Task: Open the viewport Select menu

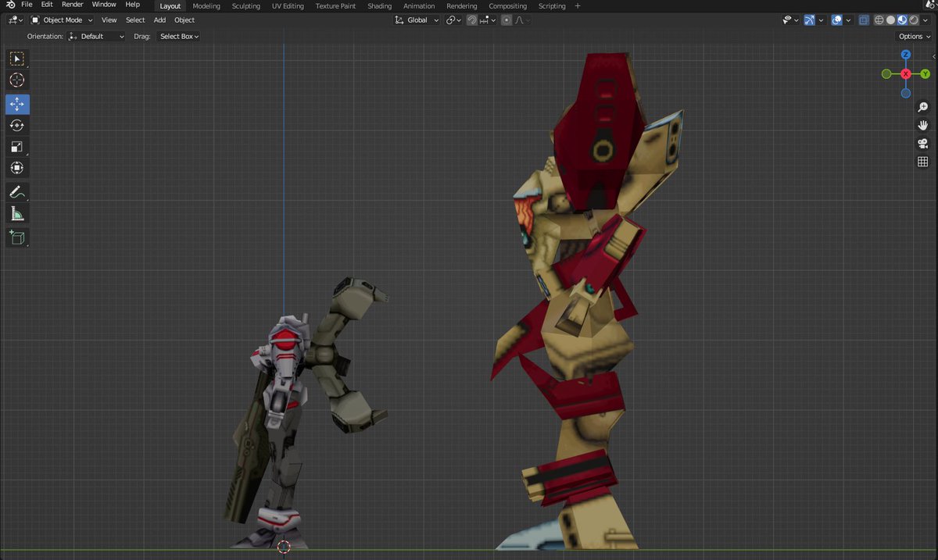Action: click(135, 20)
